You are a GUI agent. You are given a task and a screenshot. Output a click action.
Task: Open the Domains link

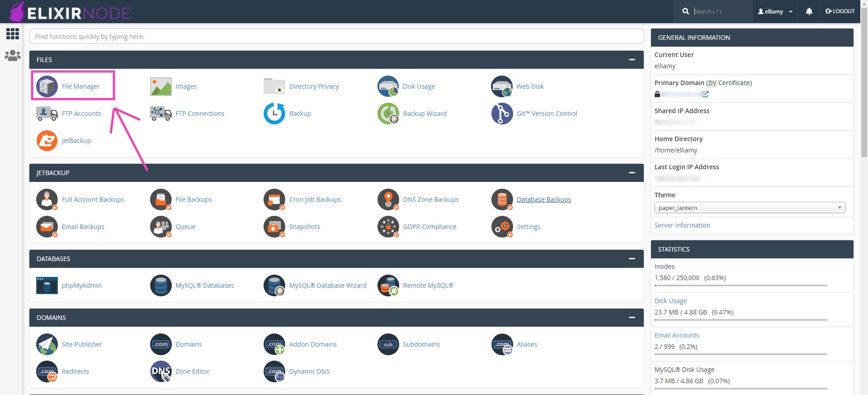[x=189, y=344]
